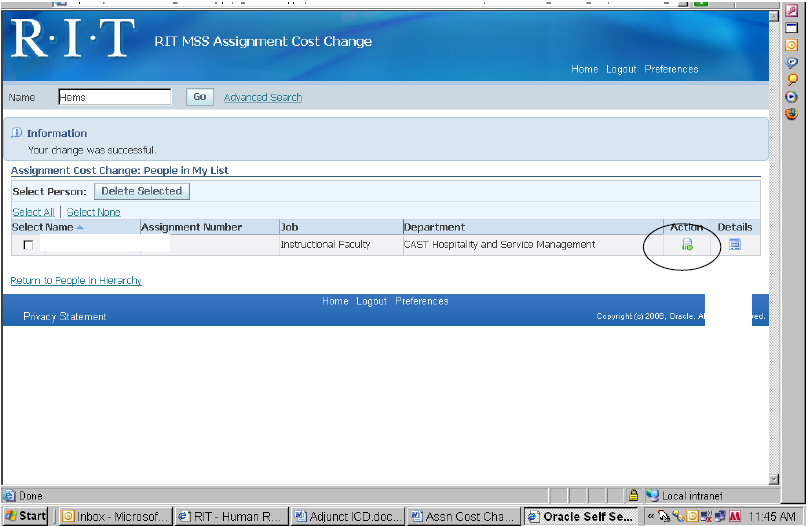Click the magnifier search icon in side bar

pos(791,79)
